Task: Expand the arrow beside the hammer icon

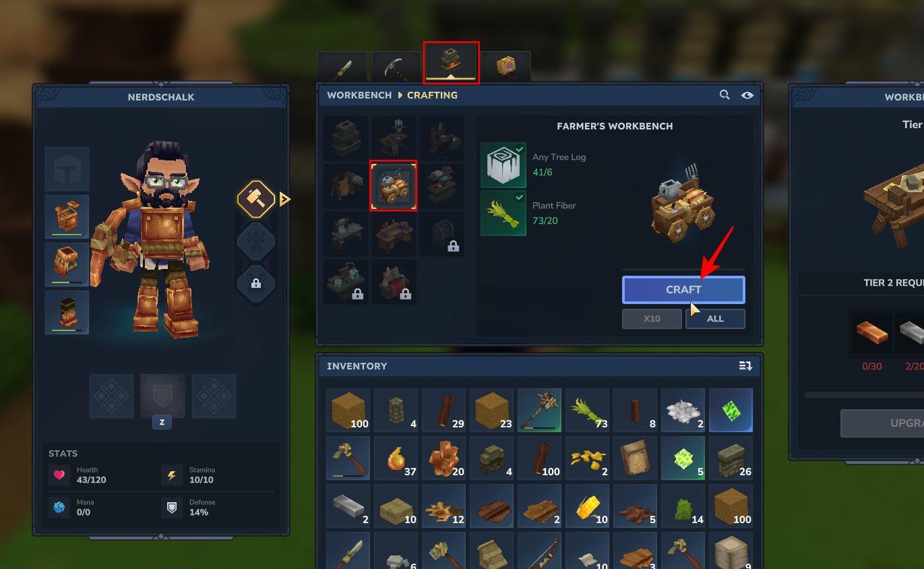Action: pyautogui.click(x=284, y=199)
